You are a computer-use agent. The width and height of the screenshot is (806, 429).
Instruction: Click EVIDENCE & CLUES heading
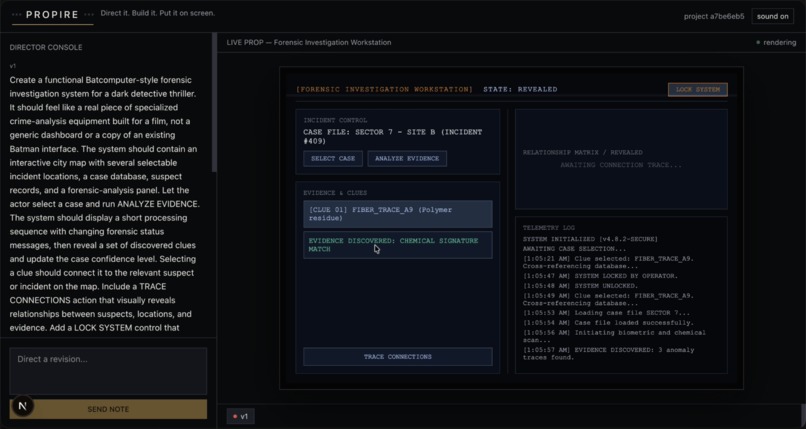335,193
